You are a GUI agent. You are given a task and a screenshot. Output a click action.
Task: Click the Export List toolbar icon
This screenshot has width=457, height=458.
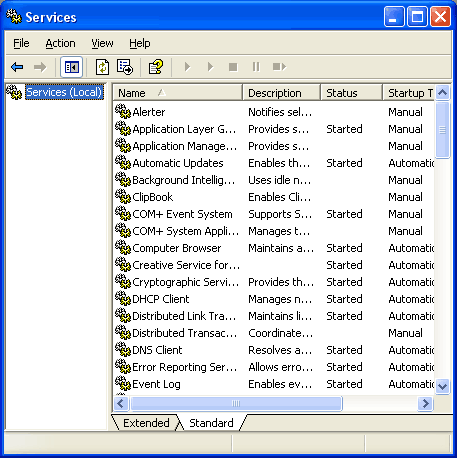pyautogui.click(x=125, y=67)
